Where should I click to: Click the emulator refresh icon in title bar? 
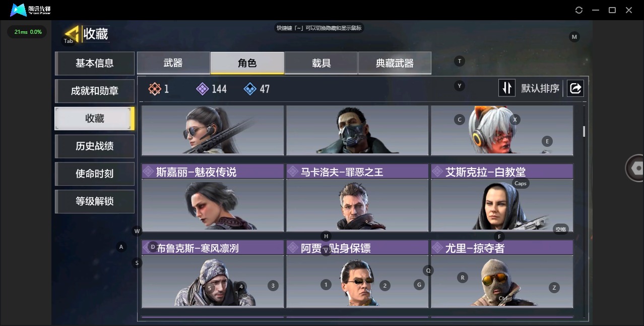(x=579, y=10)
